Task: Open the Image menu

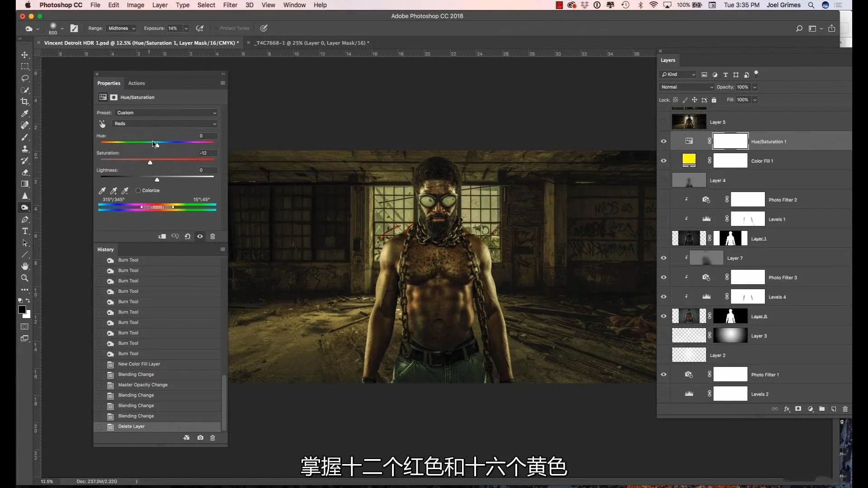Action: (135, 5)
